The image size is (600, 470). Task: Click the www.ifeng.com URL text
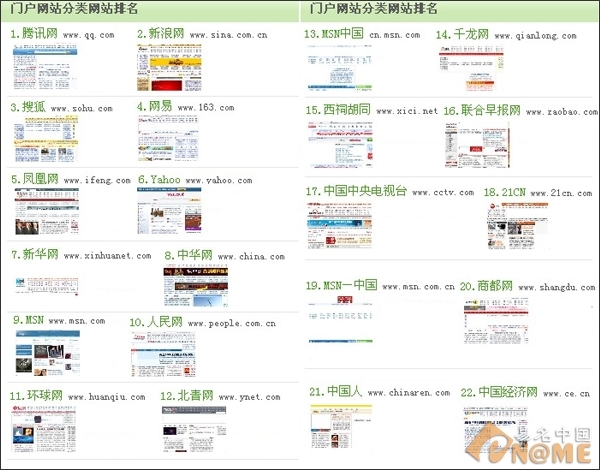point(97,180)
